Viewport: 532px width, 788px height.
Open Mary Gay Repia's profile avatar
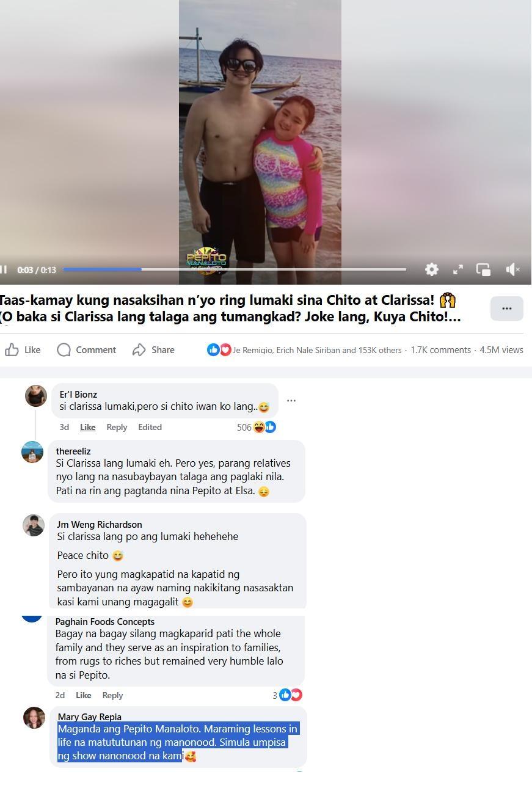click(x=34, y=718)
